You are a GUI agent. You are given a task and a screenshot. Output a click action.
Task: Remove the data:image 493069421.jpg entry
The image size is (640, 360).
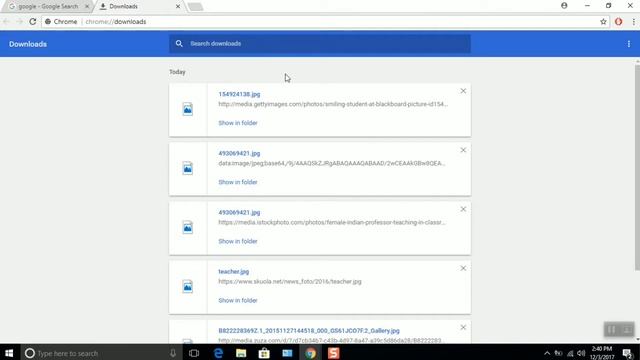463,150
